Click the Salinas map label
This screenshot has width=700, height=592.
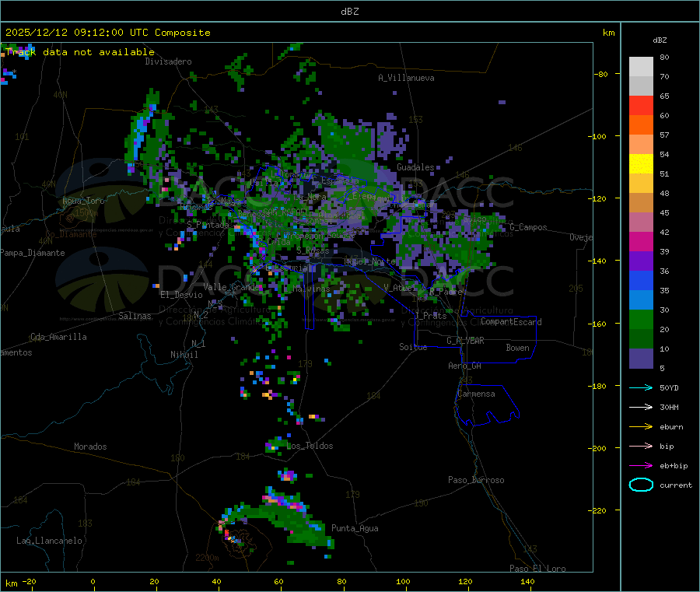pos(135,316)
